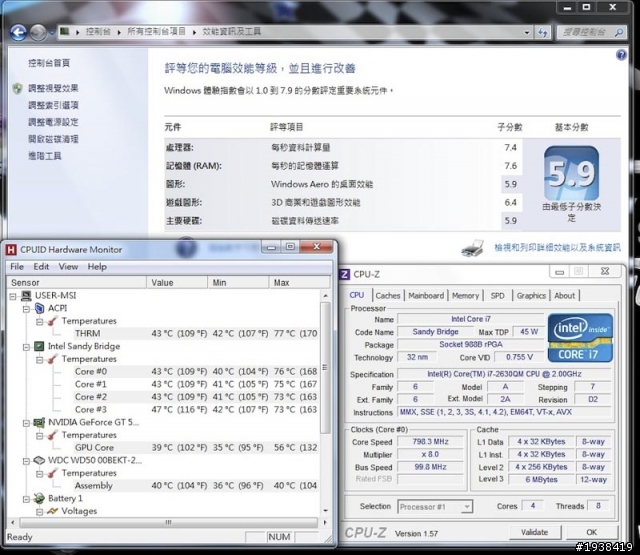Click the 5.9 base score badge
Screen dimensions: 640x555
[571, 173]
